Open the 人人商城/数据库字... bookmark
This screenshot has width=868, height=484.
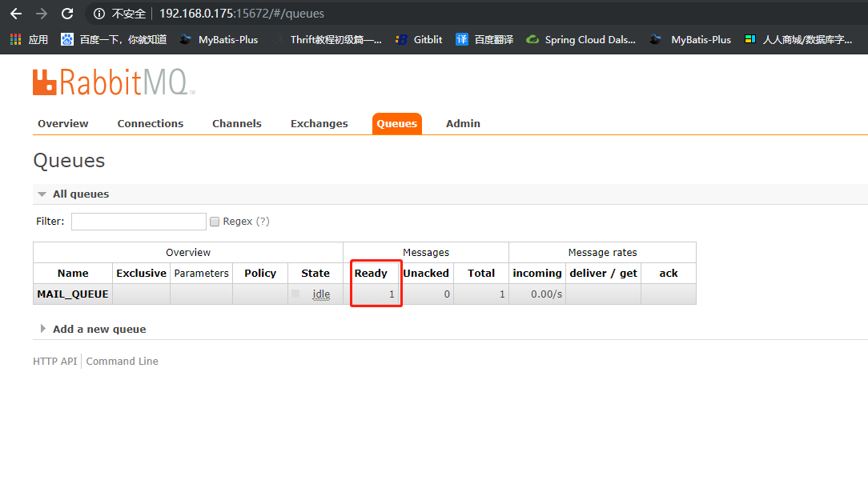point(798,39)
